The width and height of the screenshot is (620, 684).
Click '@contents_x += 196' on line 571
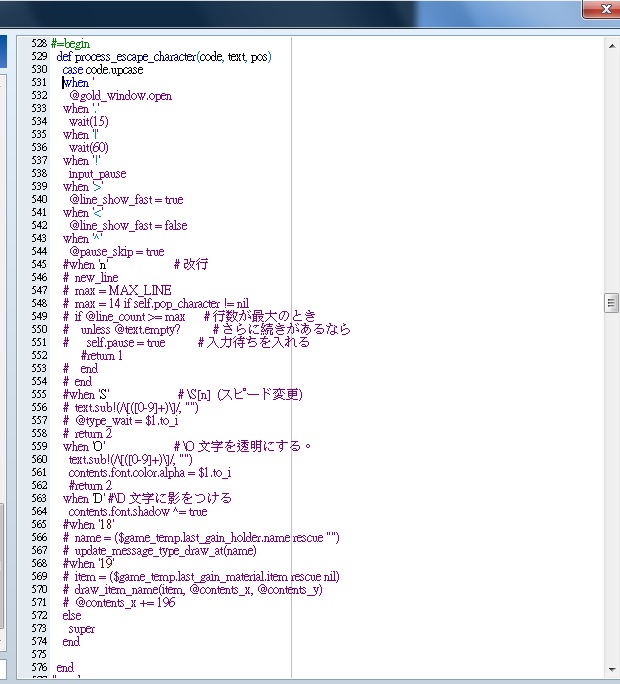(x=125, y=603)
